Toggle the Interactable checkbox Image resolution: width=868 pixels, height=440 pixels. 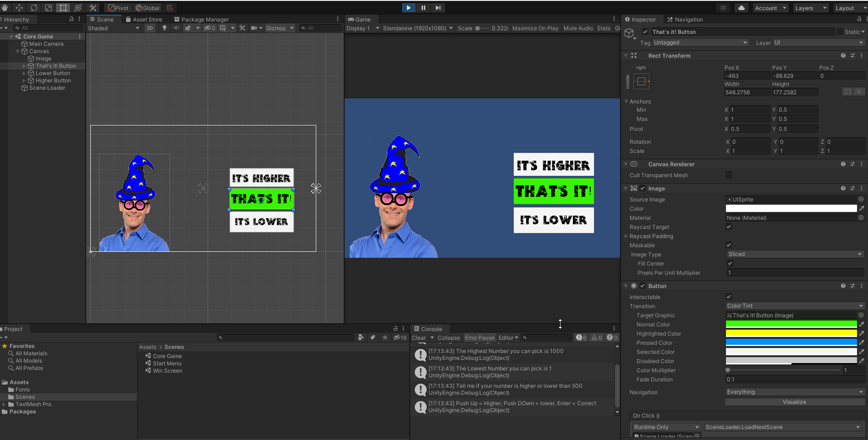tap(729, 297)
